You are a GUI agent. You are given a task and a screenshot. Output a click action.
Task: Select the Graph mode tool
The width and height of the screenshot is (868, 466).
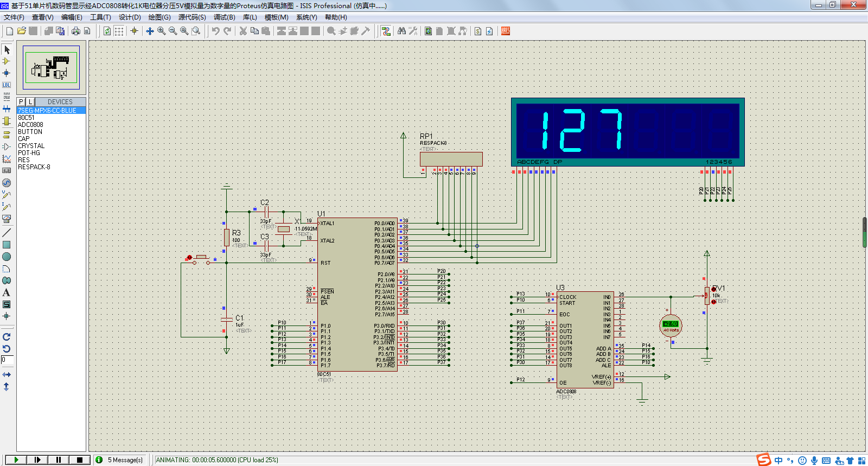[7, 158]
